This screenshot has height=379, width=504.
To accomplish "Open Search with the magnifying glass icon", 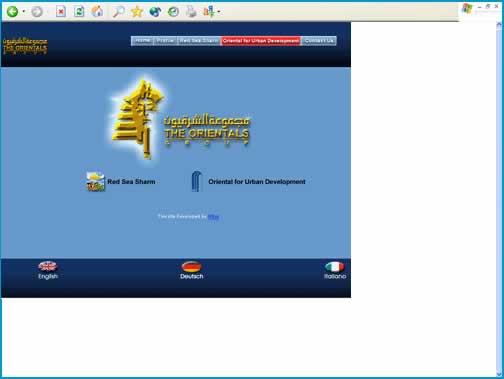I will (x=118, y=12).
